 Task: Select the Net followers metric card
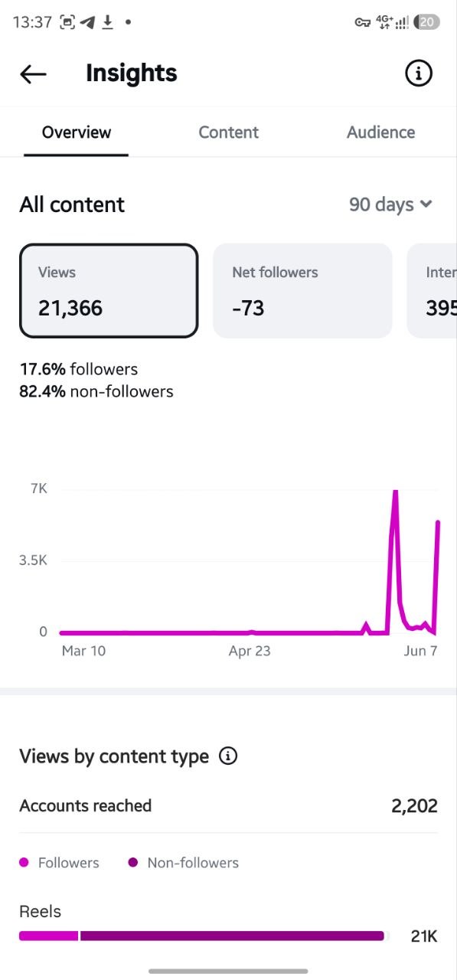[302, 291]
